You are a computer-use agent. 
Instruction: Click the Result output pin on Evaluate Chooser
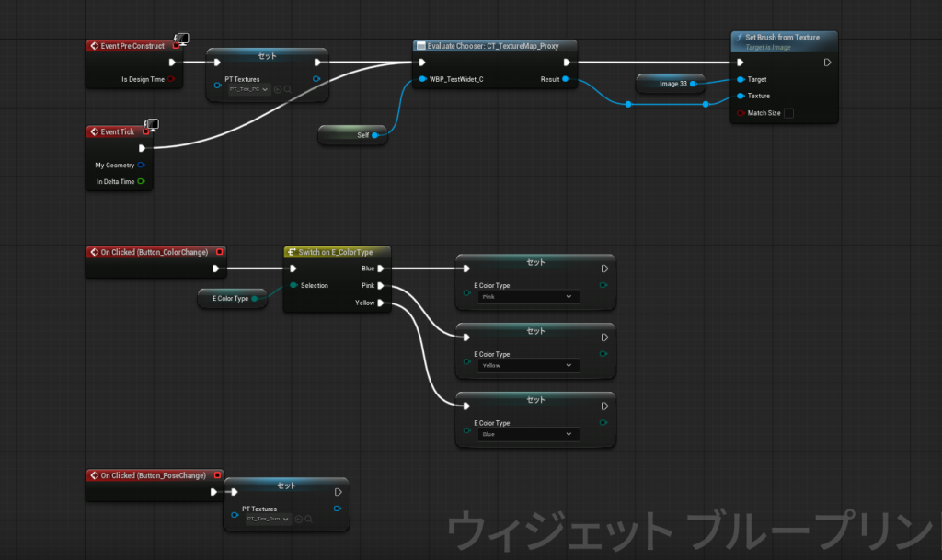566,80
